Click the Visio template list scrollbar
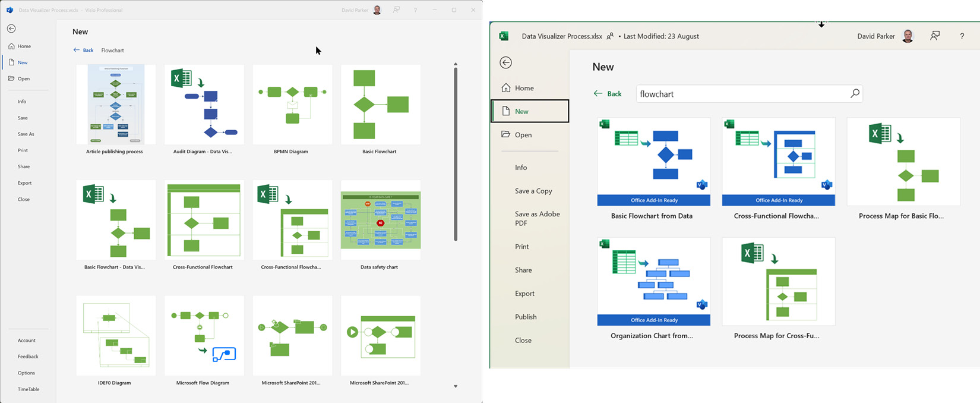 pyautogui.click(x=456, y=154)
